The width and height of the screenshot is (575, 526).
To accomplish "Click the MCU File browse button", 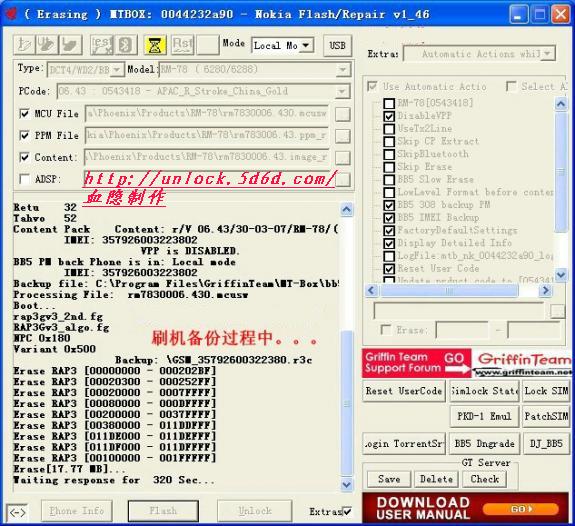I will click(x=343, y=114).
